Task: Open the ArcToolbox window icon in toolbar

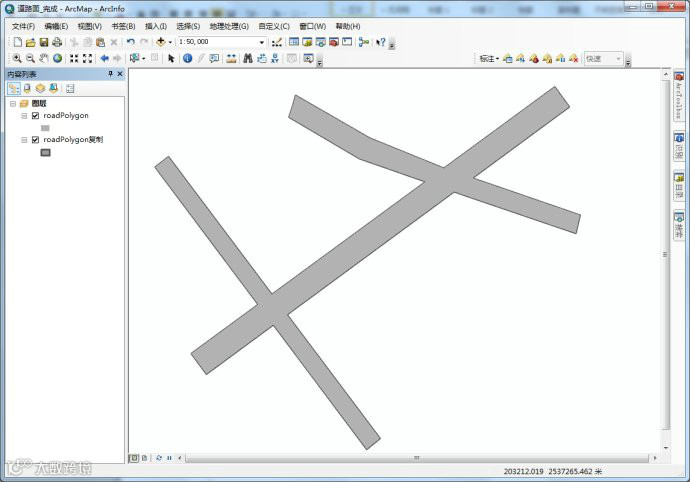Action: coord(334,42)
